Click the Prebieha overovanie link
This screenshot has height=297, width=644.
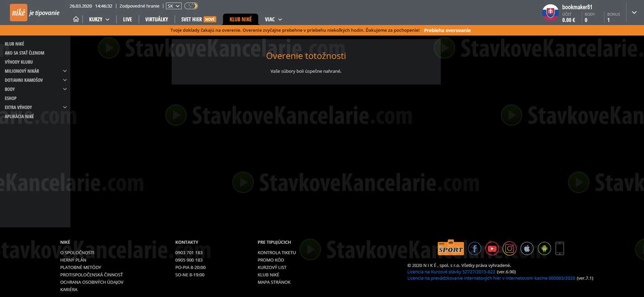pyautogui.click(x=447, y=30)
